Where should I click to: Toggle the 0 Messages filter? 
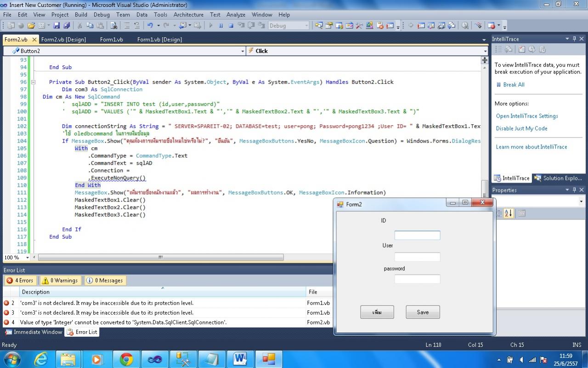(105, 281)
